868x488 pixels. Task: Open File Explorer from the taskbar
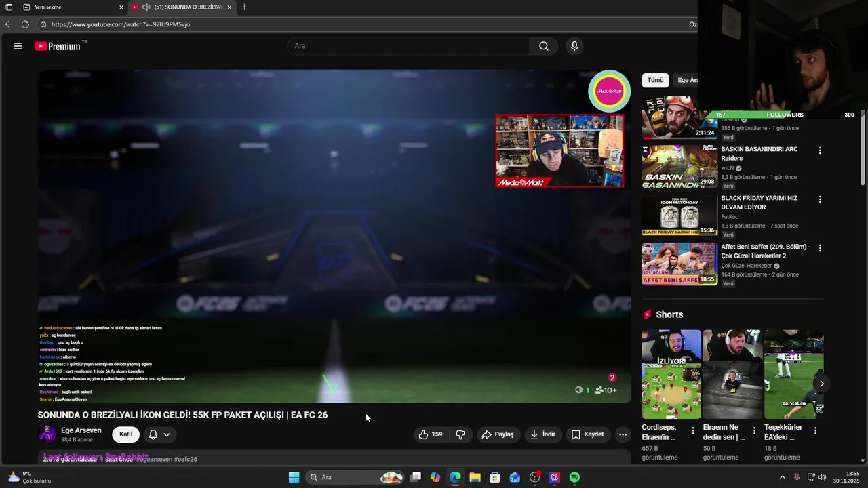coord(475,477)
